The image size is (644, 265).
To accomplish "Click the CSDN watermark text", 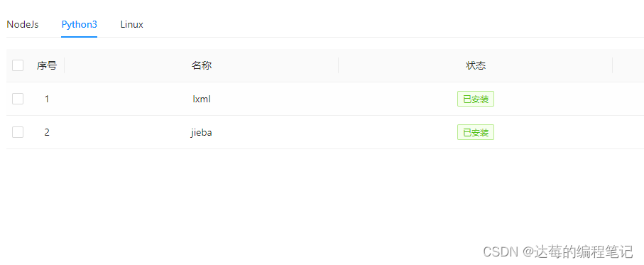I will pyautogui.click(x=558, y=252).
